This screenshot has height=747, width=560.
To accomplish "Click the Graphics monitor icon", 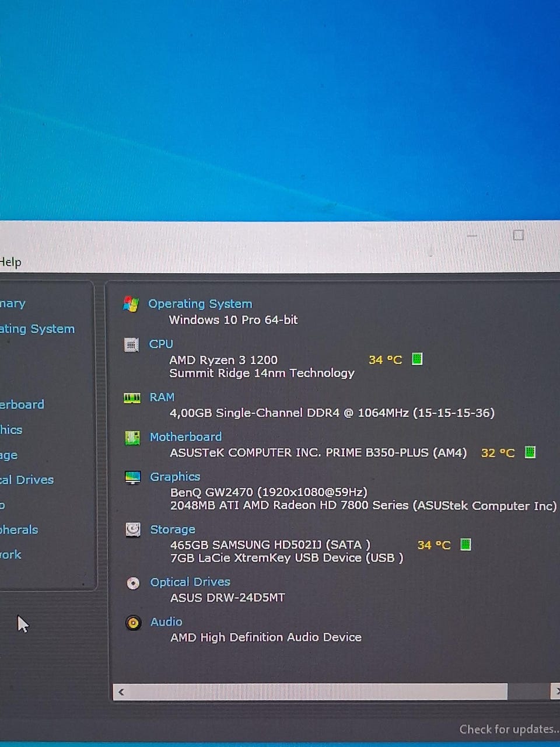I will pyautogui.click(x=133, y=477).
